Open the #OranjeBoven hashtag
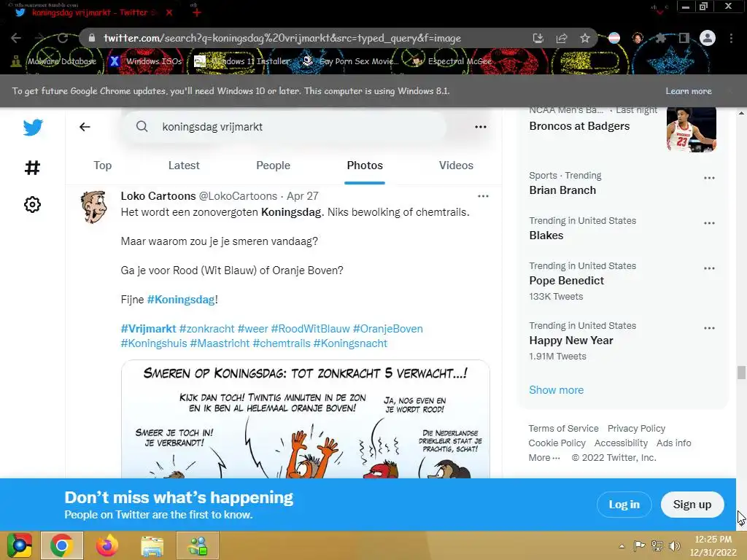Viewport: 747px width, 560px height. click(x=388, y=329)
